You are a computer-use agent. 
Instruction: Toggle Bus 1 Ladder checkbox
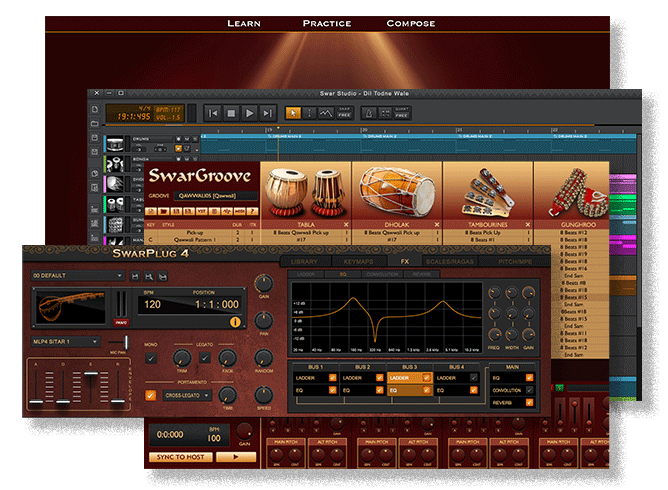[x=332, y=378]
